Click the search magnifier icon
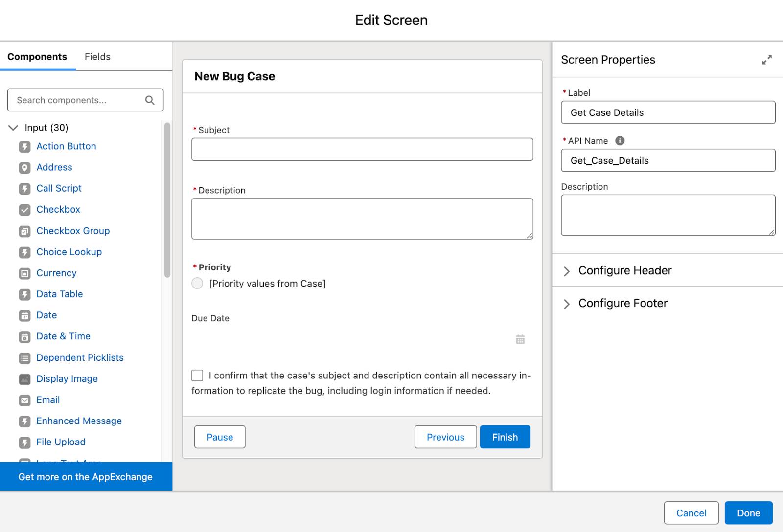783x532 pixels. click(150, 100)
